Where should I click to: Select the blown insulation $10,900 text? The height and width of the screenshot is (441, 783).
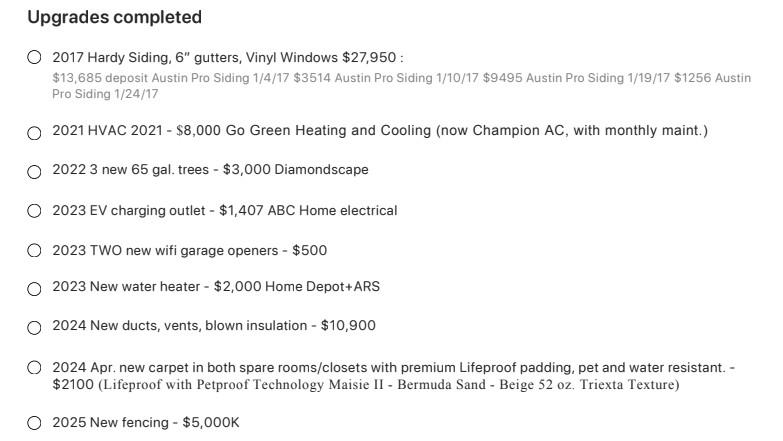click(214, 326)
